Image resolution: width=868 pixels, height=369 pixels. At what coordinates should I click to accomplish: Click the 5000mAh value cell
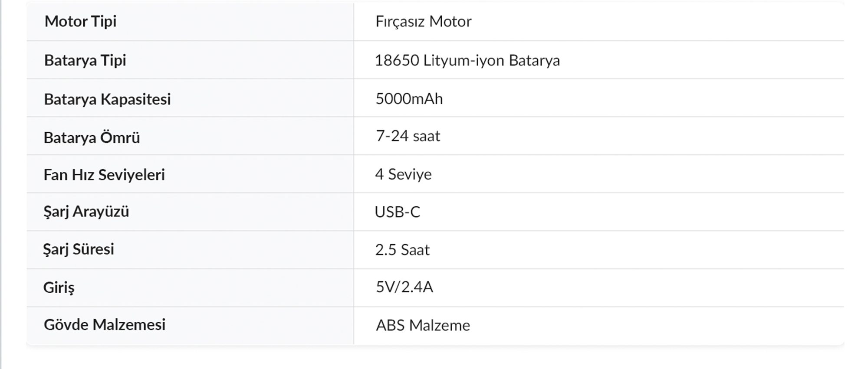click(409, 99)
